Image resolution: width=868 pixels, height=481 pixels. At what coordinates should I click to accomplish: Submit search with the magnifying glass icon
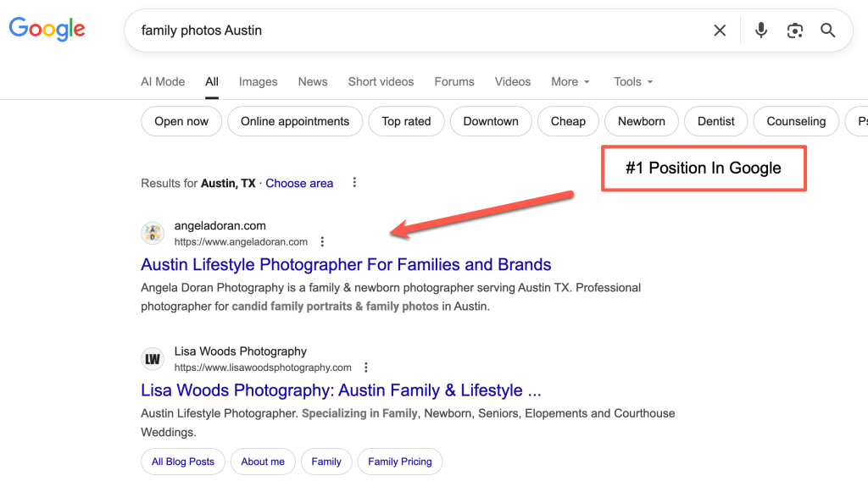[x=828, y=30]
